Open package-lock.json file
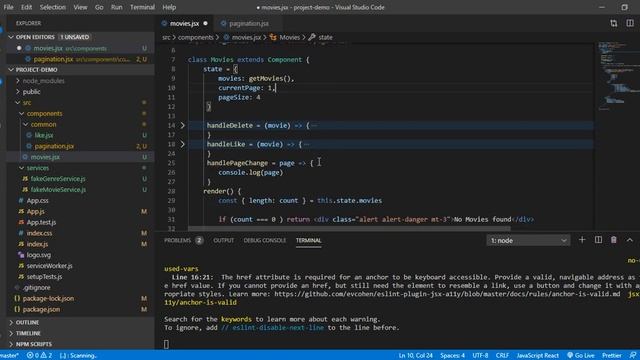Image resolution: width=640 pixels, height=360 pixels. (x=48, y=298)
